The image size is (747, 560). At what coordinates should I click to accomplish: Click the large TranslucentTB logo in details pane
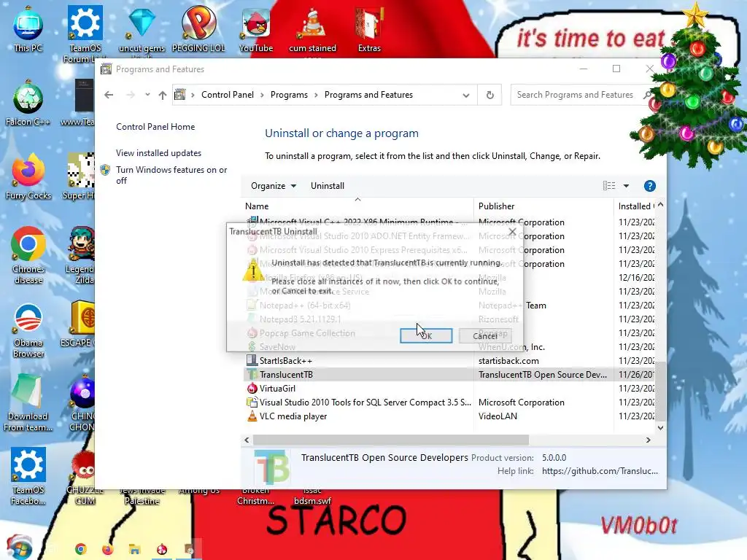pyautogui.click(x=271, y=467)
